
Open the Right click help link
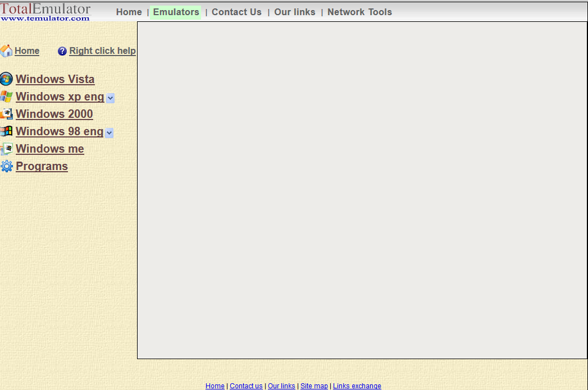(102, 51)
